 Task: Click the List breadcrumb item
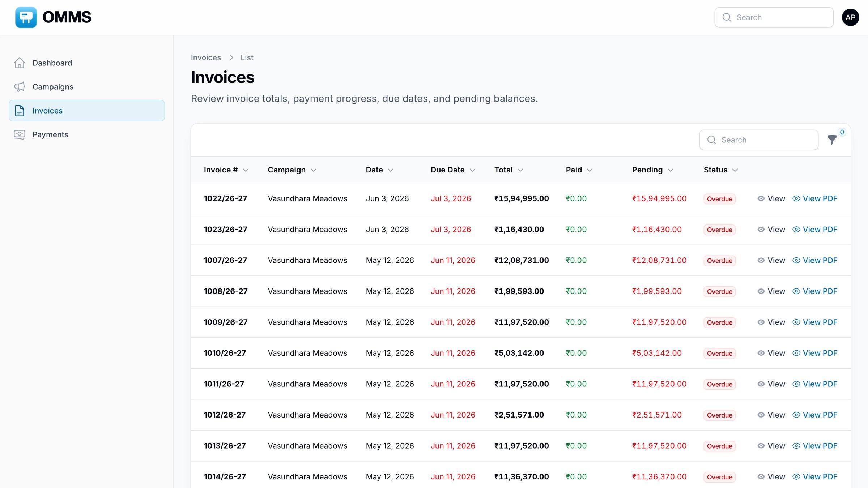pos(247,57)
